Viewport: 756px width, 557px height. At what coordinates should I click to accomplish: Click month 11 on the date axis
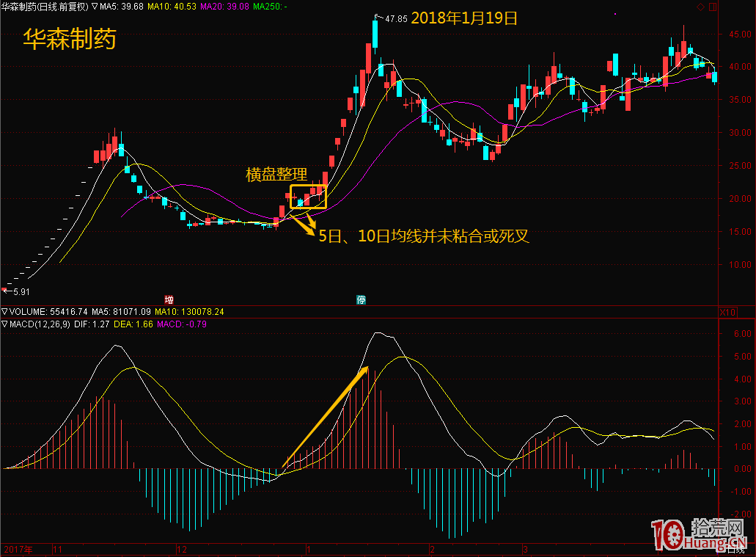pos(57,550)
